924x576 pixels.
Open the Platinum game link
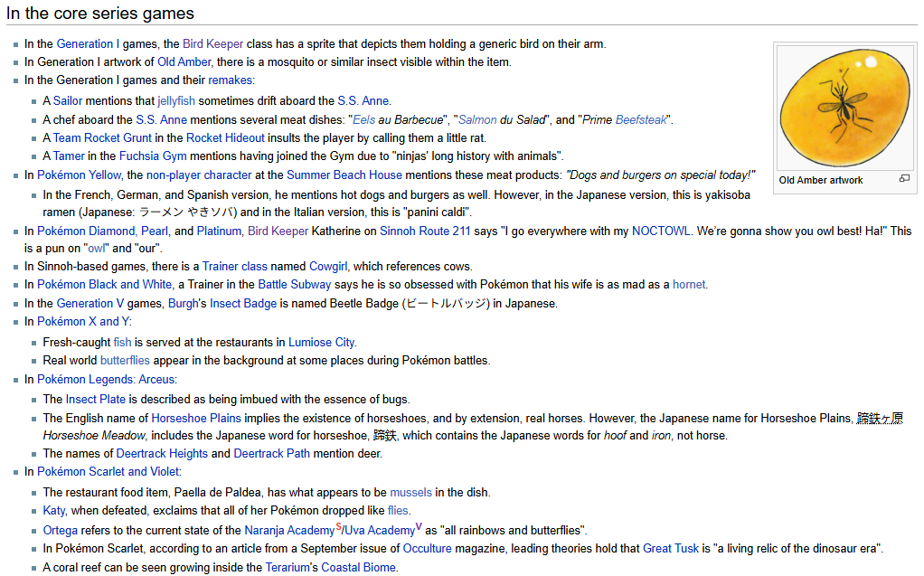[x=219, y=231]
